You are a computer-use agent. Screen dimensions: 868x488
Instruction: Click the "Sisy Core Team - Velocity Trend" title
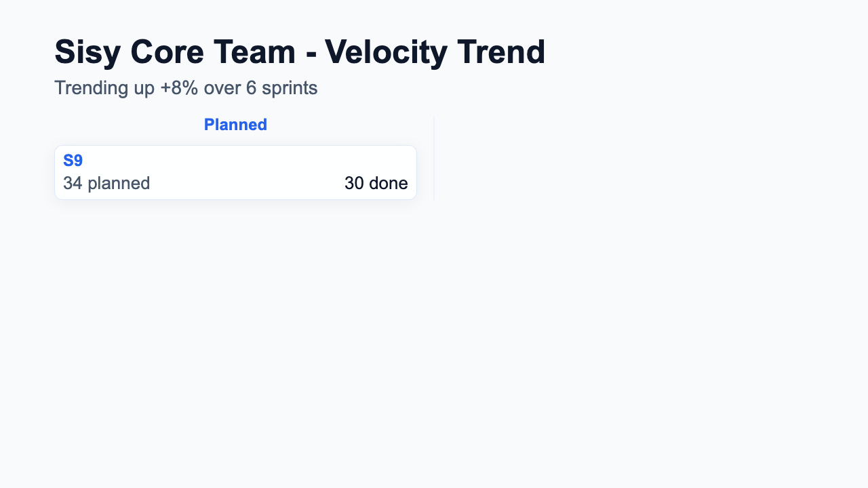point(300,52)
